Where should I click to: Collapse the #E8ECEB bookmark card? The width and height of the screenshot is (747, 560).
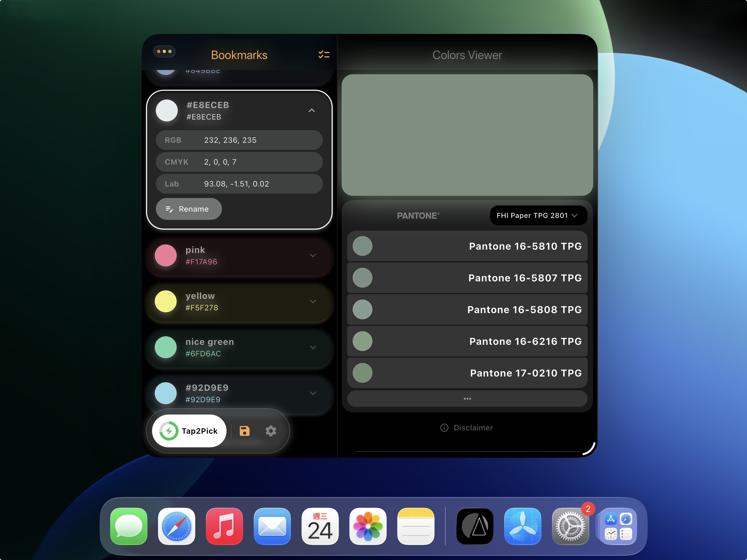point(312,110)
